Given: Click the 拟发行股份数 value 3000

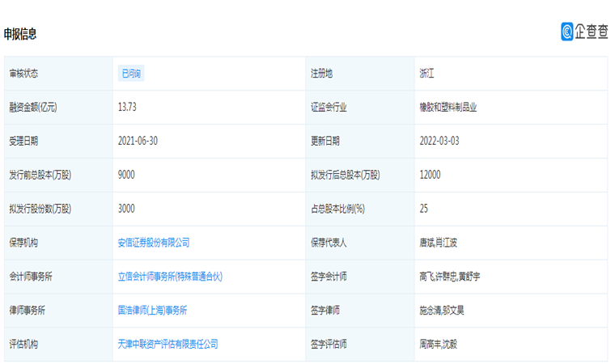Looking at the screenshot, I should pos(126,209).
